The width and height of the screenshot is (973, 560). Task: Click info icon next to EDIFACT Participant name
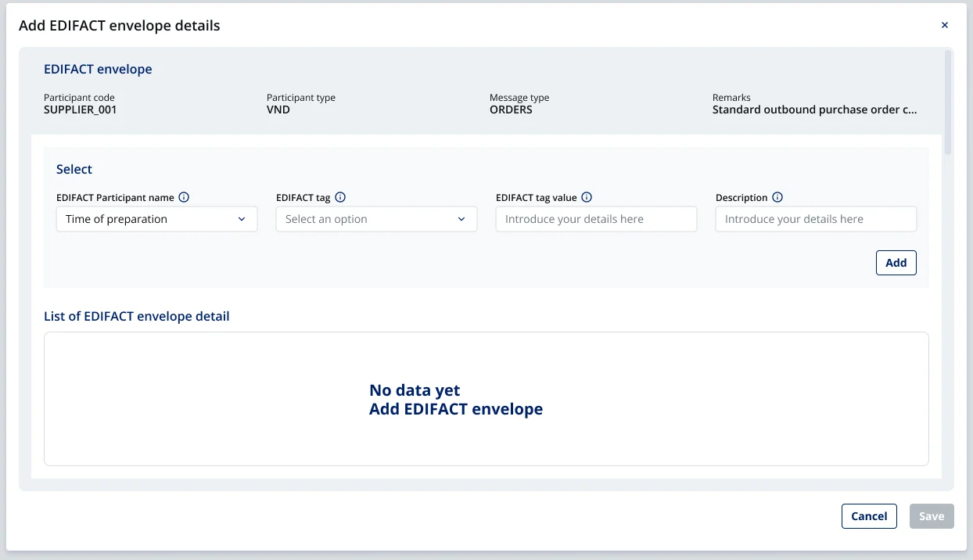(x=184, y=198)
